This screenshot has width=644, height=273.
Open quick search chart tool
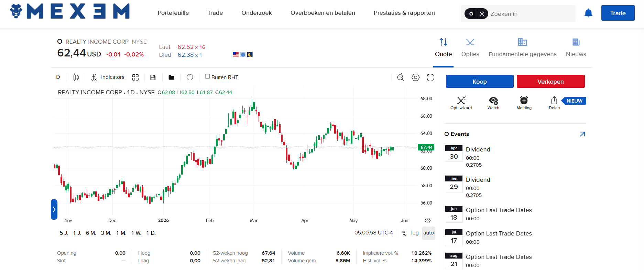(401, 77)
